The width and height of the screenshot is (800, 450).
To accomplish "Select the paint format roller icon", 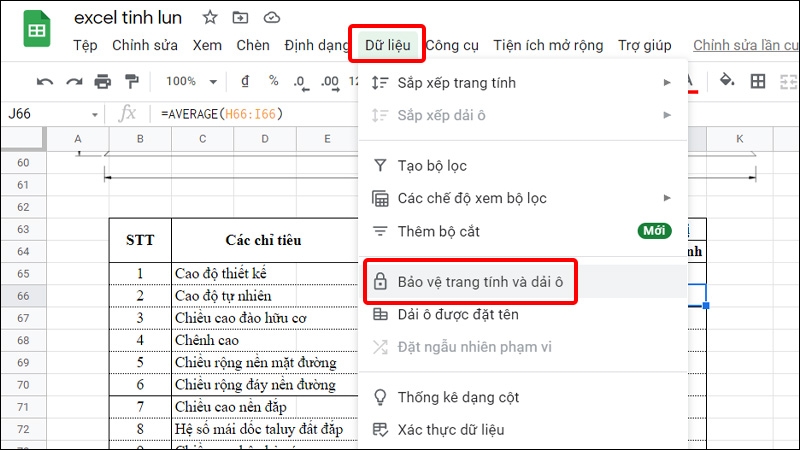I will (x=132, y=81).
